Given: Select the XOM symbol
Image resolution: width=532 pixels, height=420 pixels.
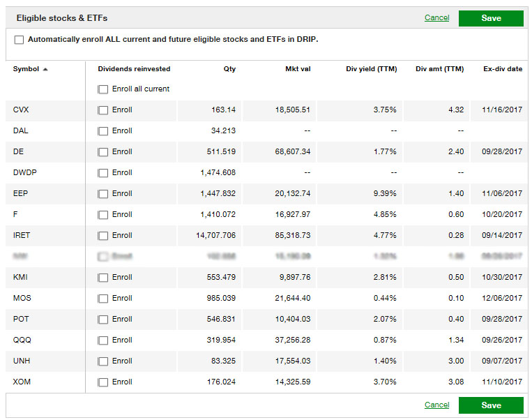Looking at the screenshot, I should (22, 382).
